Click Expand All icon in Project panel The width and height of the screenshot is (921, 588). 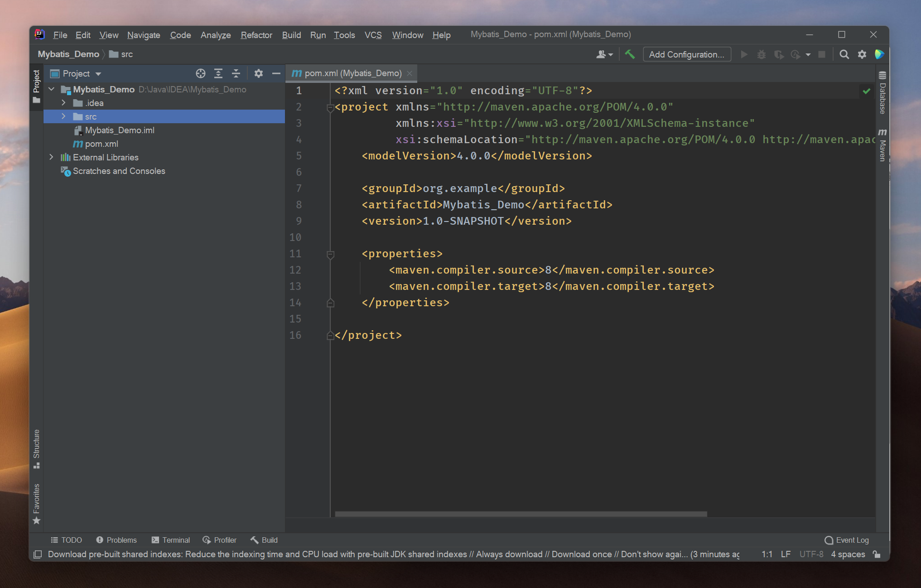tap(218, 73)
